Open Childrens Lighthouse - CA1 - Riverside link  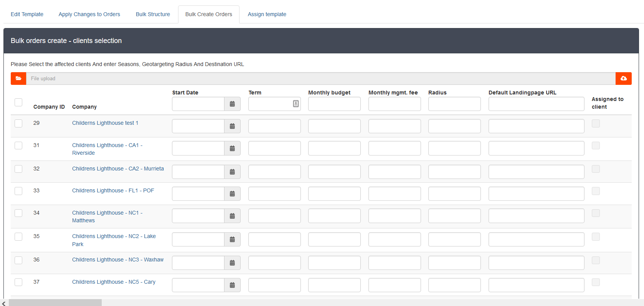[x=107, y=149]
